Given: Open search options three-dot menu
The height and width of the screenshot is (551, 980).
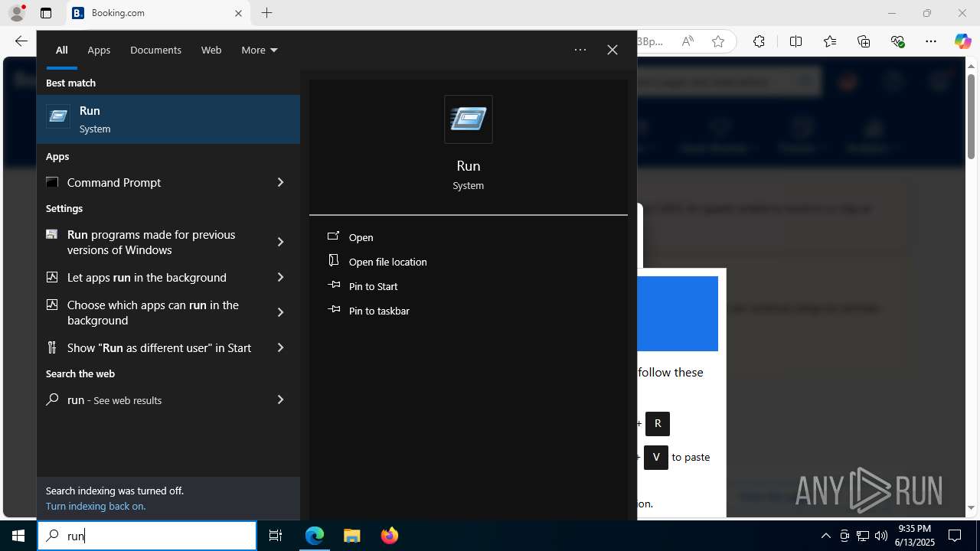Looking at the screenshot, I should pyautogui.click(x=580, y=50).
